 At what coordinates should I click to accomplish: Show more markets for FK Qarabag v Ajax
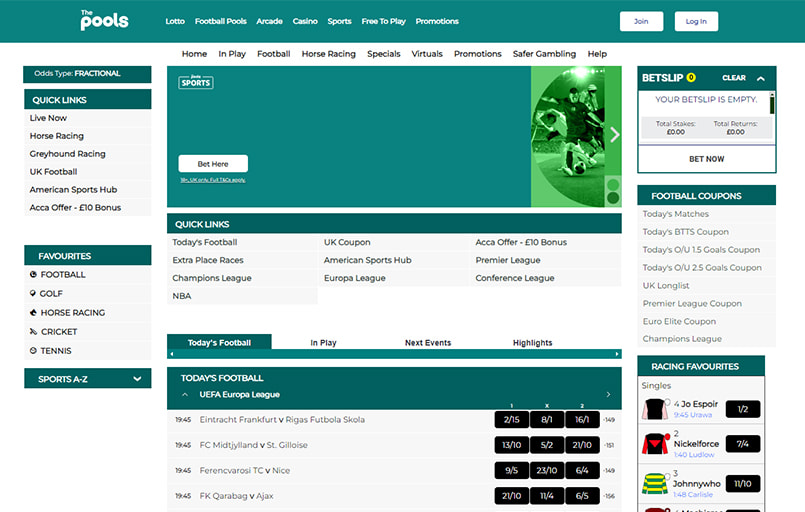click(609, 496)
